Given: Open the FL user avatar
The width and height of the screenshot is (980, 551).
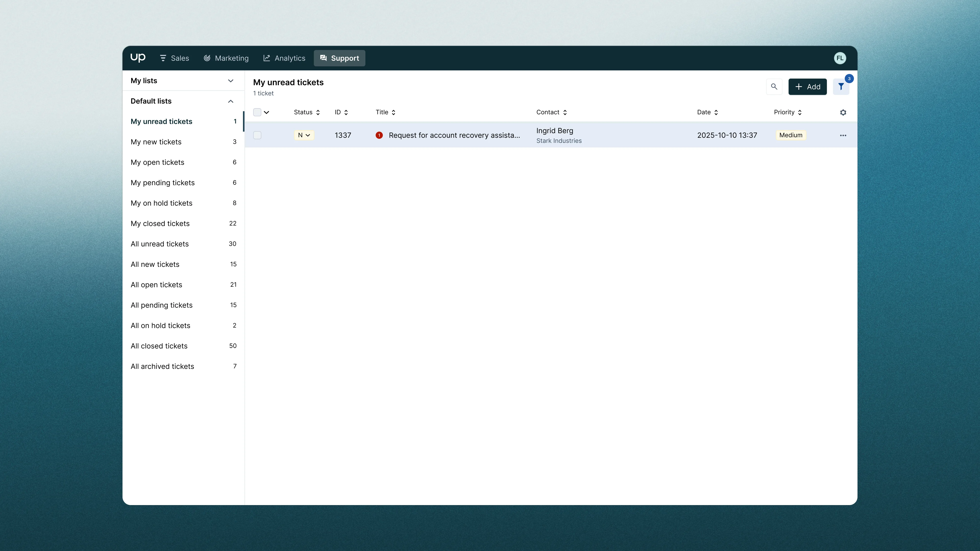Looking at the screenshot, I should [840, 58].
